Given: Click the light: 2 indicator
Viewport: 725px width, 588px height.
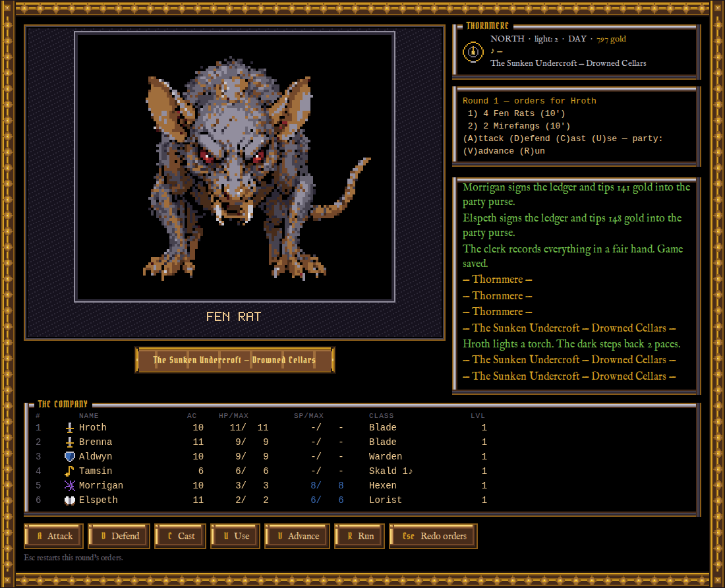Looking at the screenshot, I should pos(546,40).
